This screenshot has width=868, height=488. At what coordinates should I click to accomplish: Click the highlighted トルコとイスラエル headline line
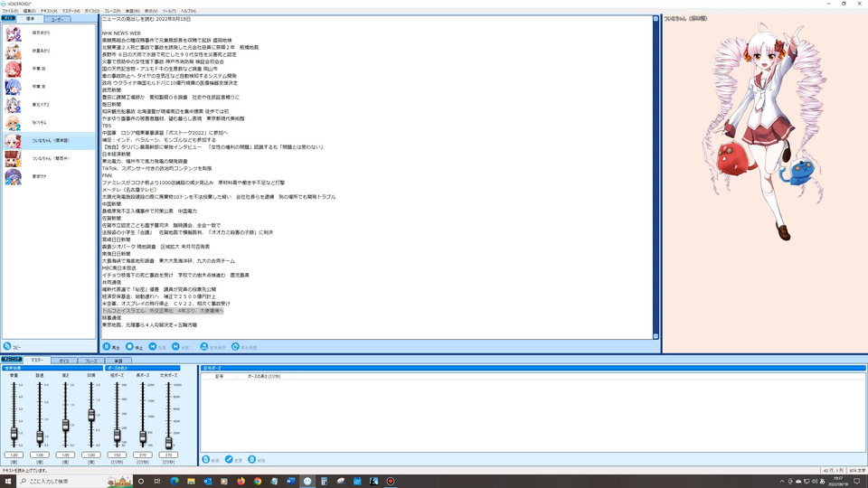(163, 311)
